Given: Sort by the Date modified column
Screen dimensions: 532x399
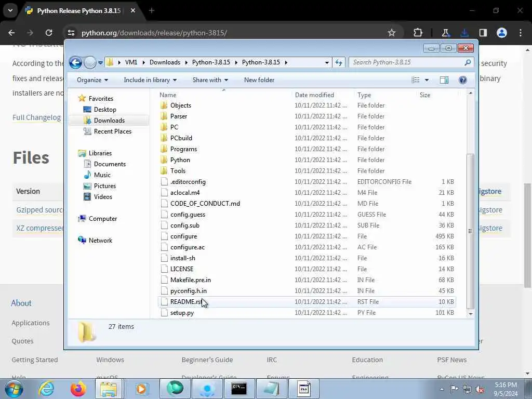Looking at the screenshot, I should 314,95.
